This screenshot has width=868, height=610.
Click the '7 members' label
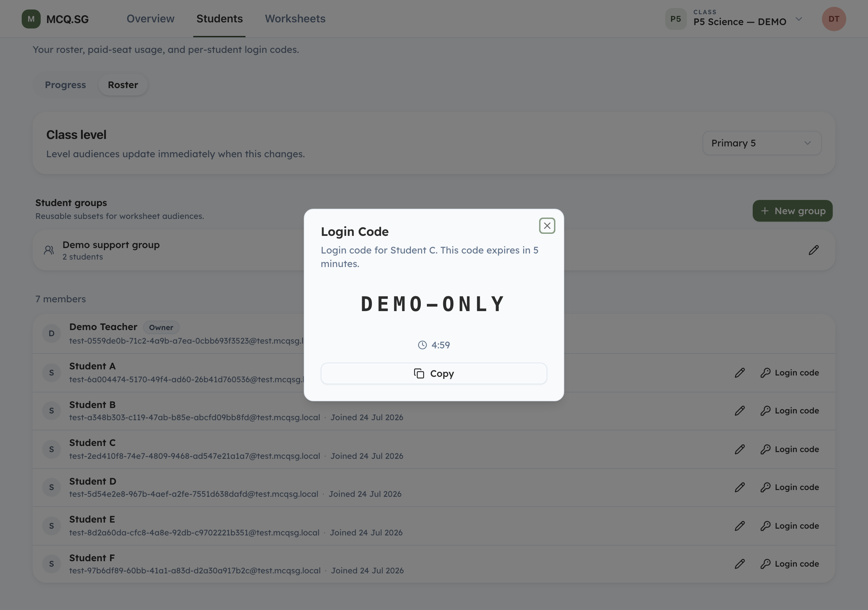60,299
